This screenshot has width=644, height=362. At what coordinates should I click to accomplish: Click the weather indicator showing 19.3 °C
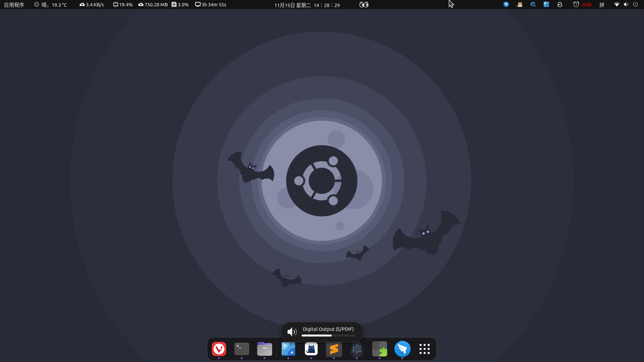coord(50,5)
